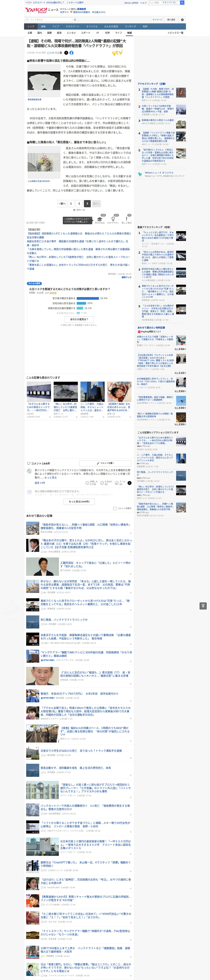Screen dimensions: 210x980
Task: Open the 火災現場の花束 photo thumbnail
Action: point(44,163)
